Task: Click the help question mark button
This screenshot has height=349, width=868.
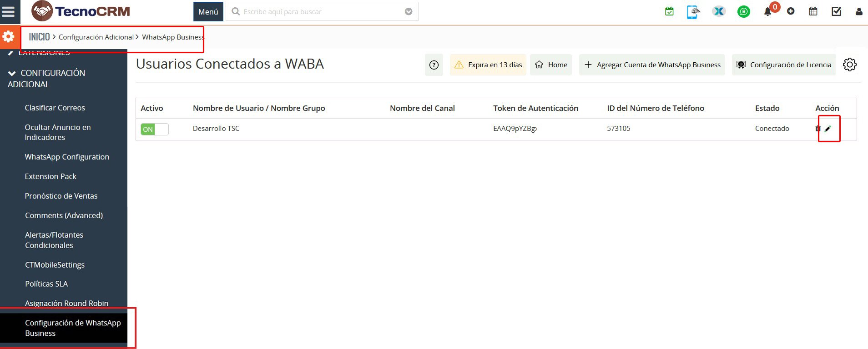Action: tap(434, 65)
